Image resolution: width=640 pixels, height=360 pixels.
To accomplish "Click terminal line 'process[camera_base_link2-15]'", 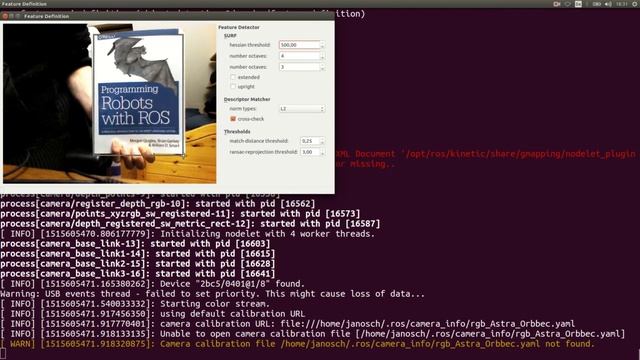I will coord(138,264).
